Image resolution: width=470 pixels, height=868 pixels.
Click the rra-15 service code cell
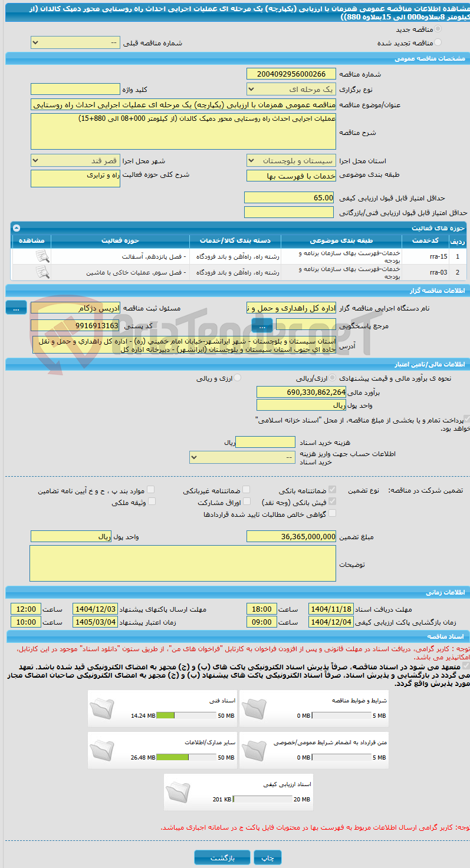[425, 256]
